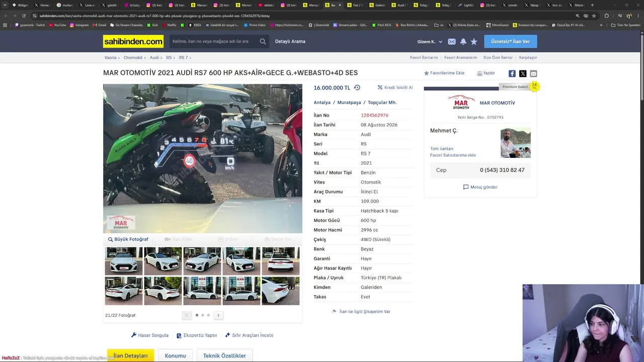Open Favori Aramalarım in the top links
644x362 pixels.
460,58
